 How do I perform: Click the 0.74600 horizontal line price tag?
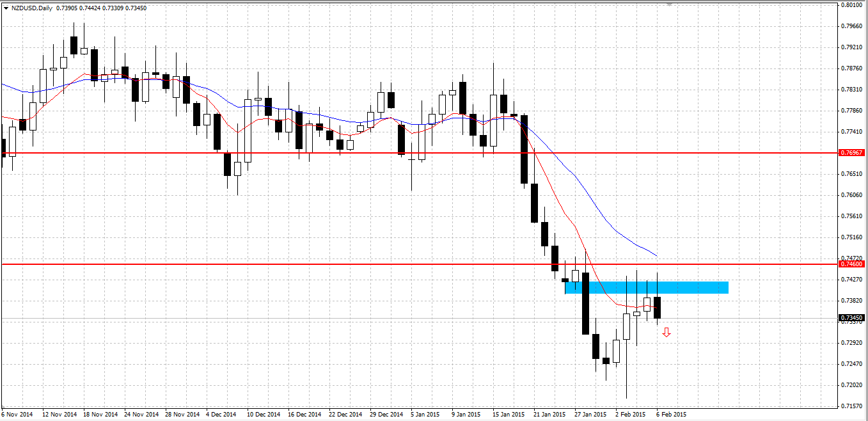click(x=852, y=264)
